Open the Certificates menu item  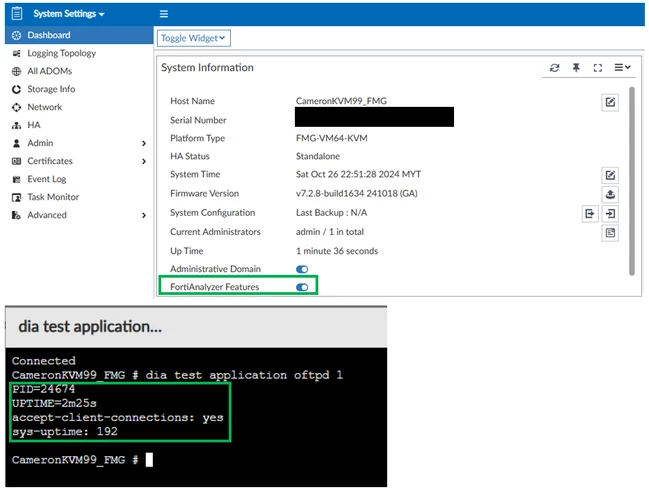[x=79, y=161]
